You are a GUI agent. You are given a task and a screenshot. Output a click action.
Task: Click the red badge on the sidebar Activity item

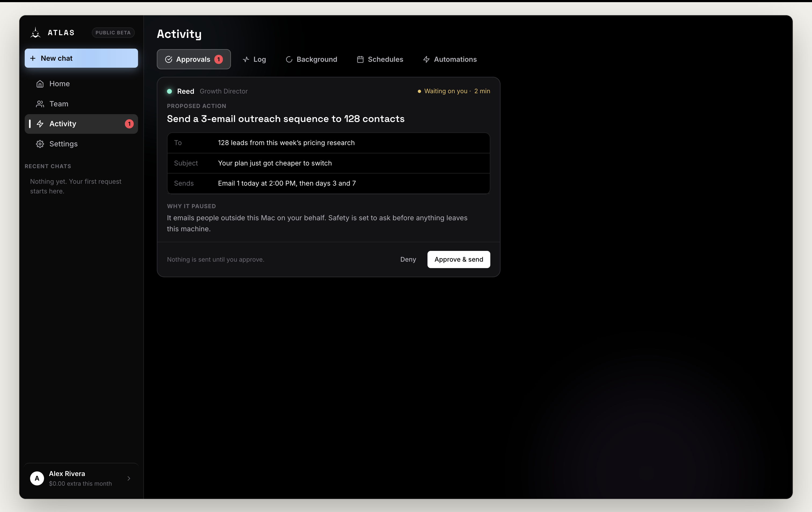129,124
